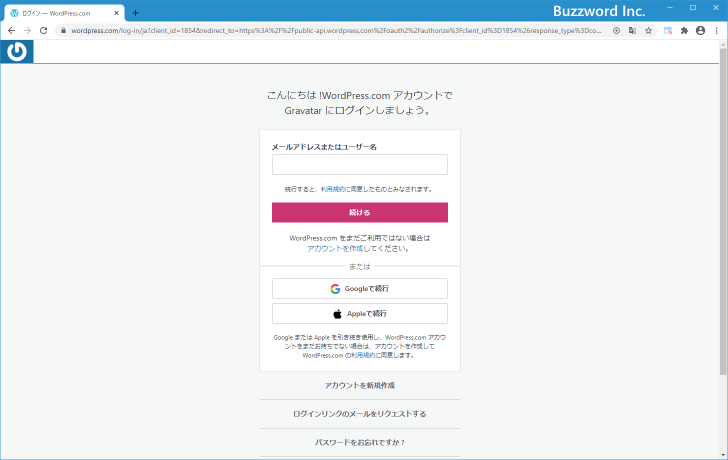Click the または divider label text
728x460 pixels.
(360, 266)
